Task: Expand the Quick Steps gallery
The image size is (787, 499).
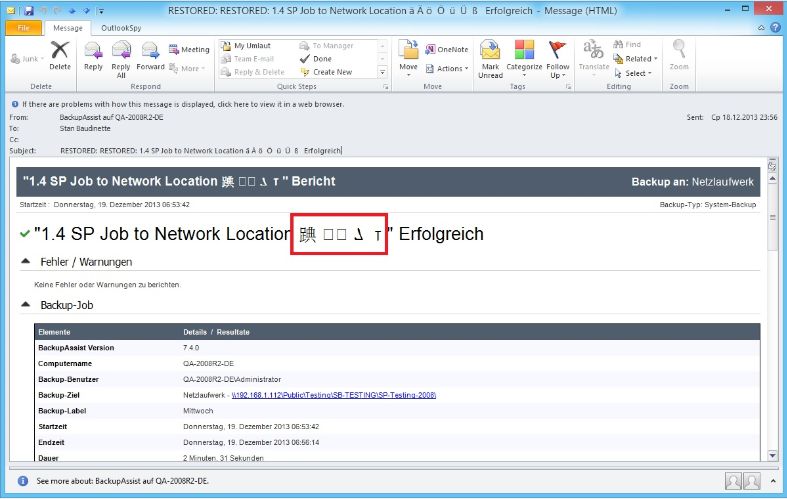Action: pyautogui.click(x=382, y=72)
